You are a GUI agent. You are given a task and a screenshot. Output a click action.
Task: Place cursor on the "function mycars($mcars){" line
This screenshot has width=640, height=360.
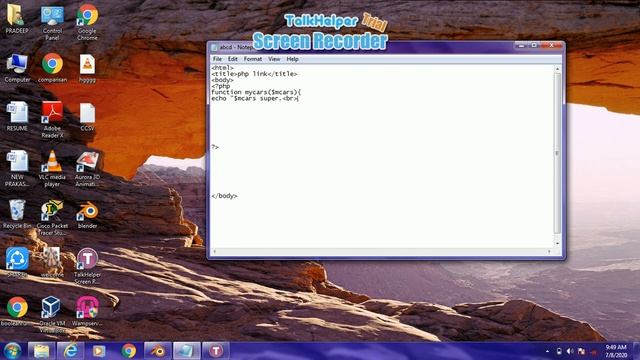[x=256, y=92]
